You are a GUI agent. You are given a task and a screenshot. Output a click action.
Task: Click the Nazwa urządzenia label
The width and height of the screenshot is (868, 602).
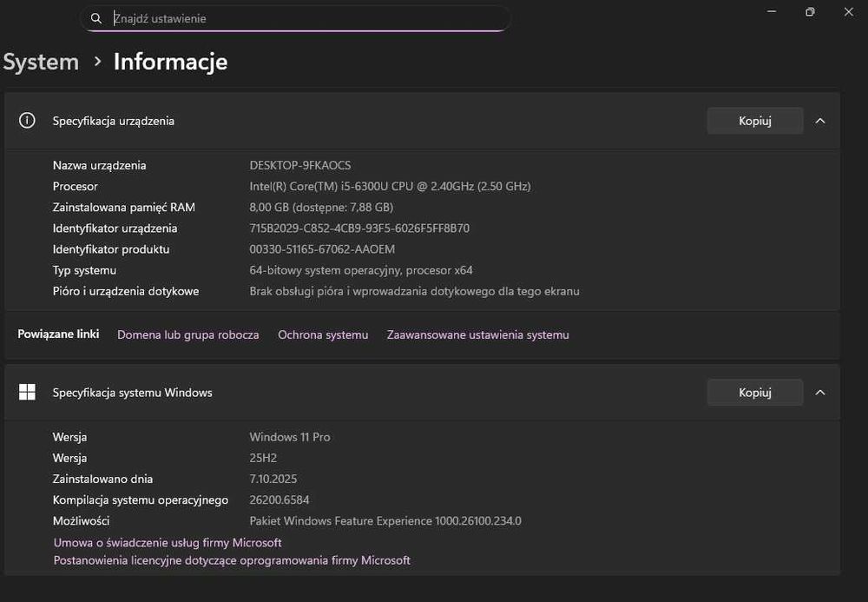tap(99, 165)
